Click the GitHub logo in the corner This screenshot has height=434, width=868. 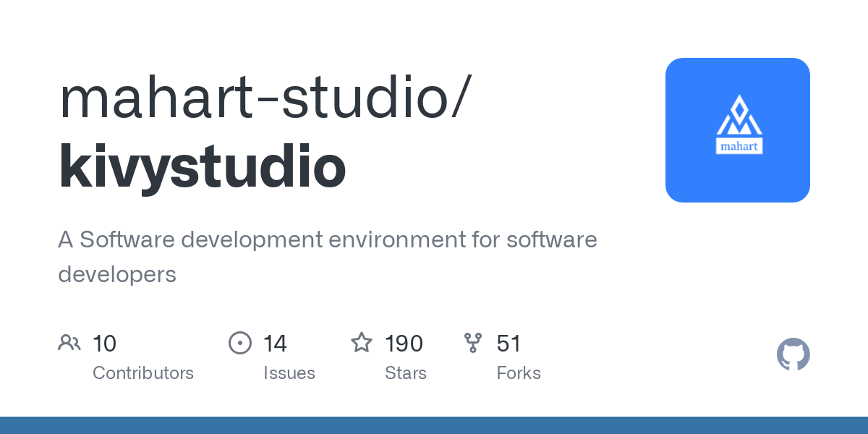click(793, 354)
